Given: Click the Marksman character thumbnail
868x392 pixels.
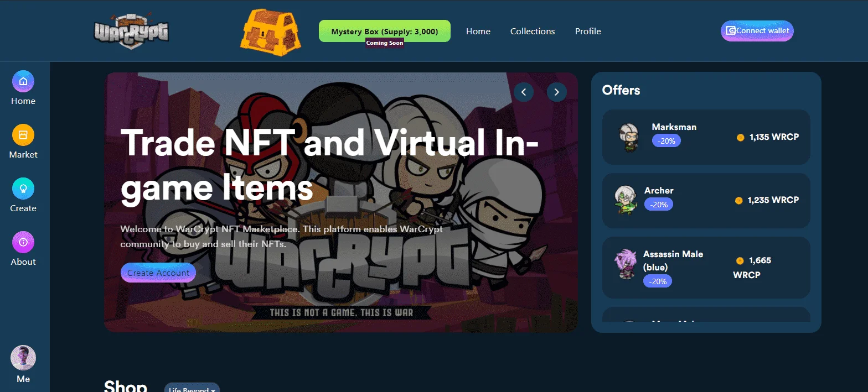Looking at the screenshot, I should click(629, 137).
